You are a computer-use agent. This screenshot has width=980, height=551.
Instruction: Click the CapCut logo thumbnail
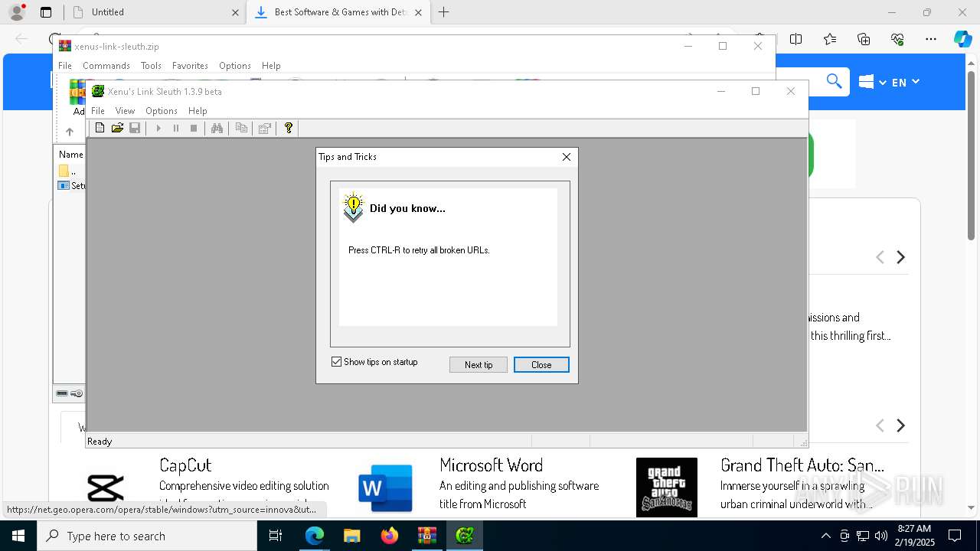coord(106,487)
